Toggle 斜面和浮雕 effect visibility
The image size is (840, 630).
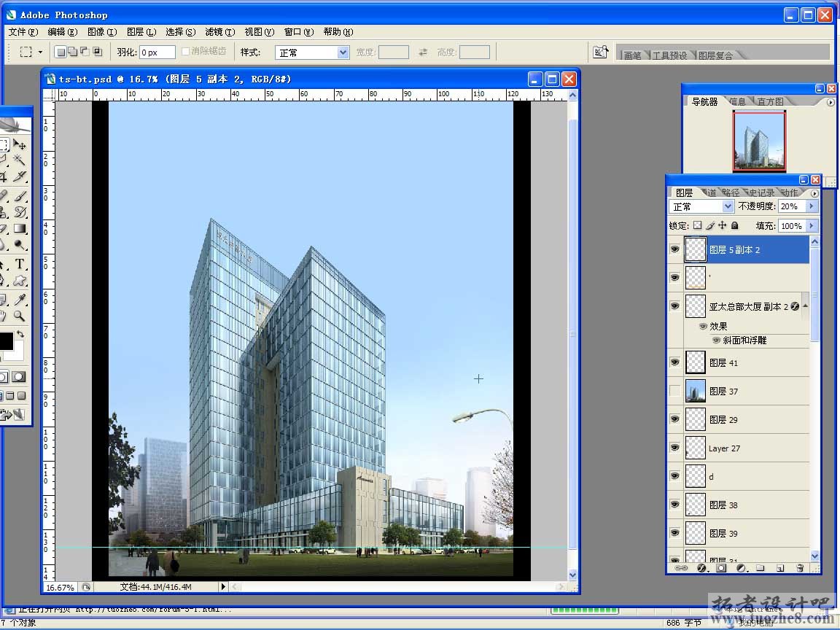pos(716,341)
